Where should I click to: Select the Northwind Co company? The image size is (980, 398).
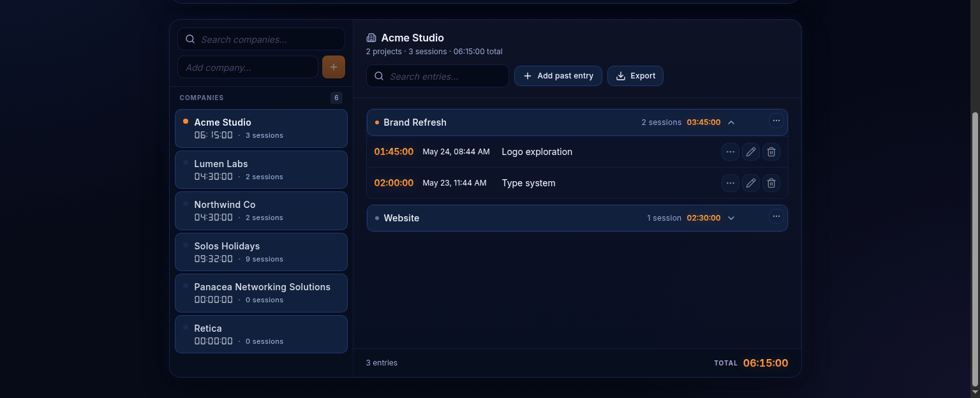coord(261,210)
